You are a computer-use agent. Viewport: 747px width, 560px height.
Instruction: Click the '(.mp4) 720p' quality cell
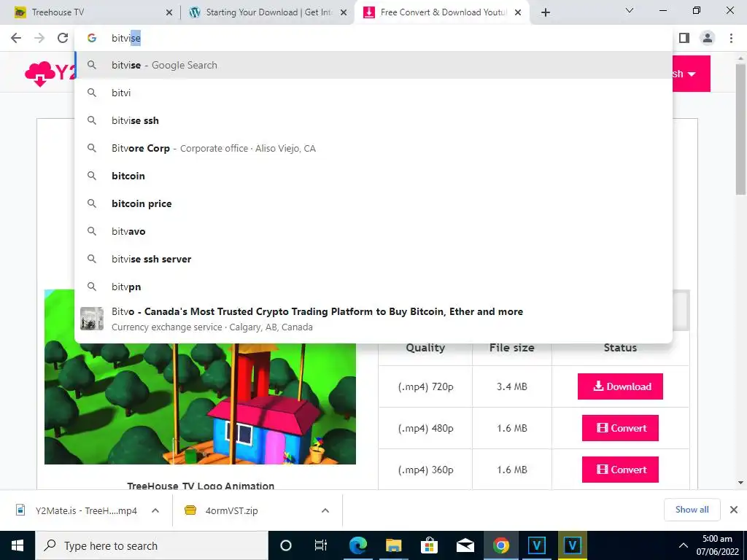425,386
